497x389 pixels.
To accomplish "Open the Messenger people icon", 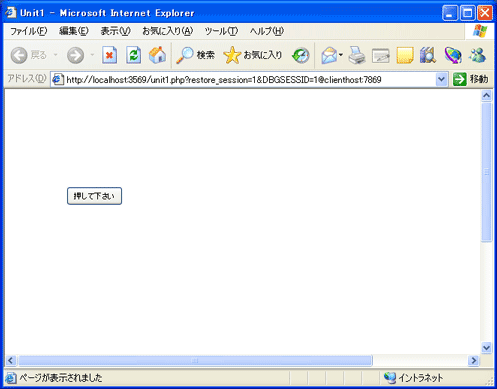I will (x=477, y=55).
